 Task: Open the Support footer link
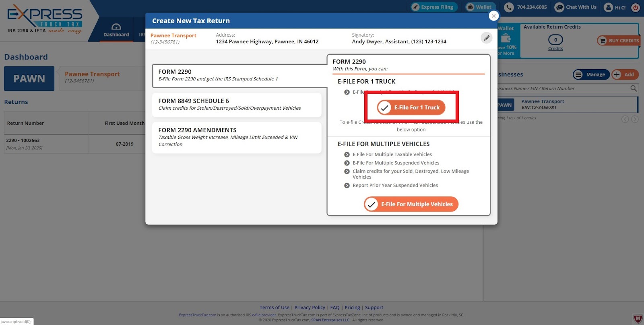374,308
